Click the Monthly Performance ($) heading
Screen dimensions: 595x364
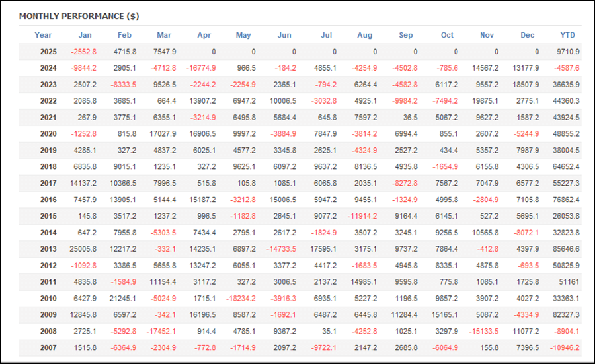[x=79, y=16]
